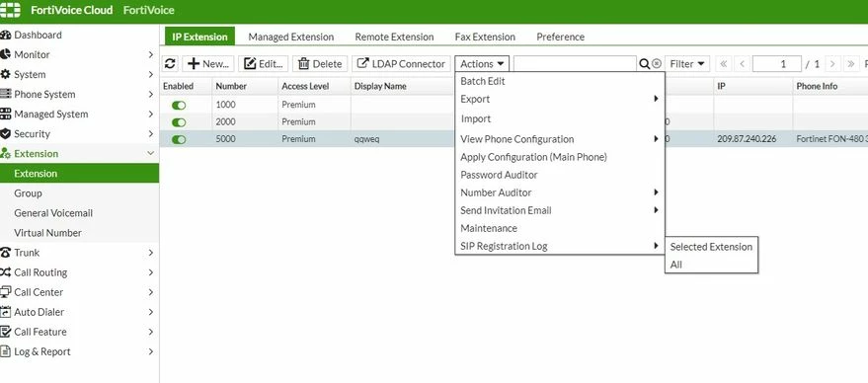
Task: Click the Call Feature checklist icon
Action: click(x=6, y=332)
